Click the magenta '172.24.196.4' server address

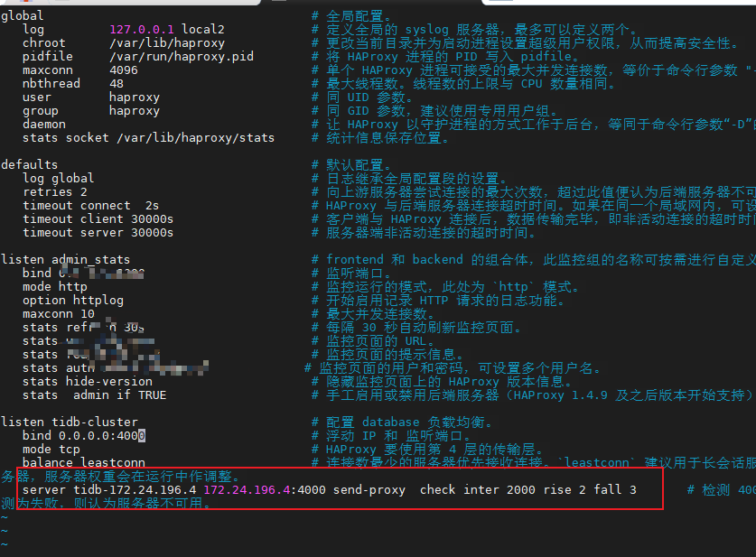(247, 490)
